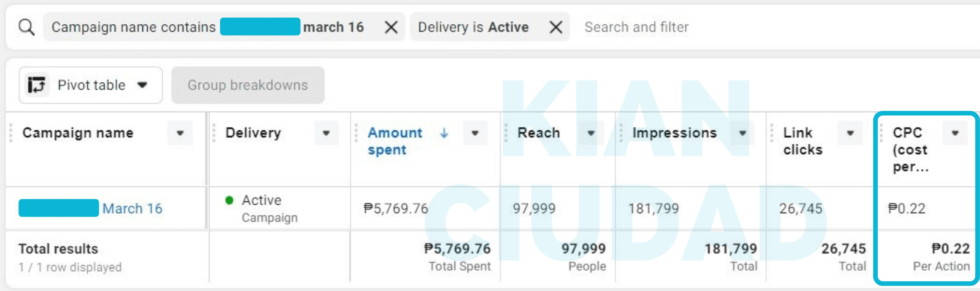Open the Link clicks column menu

coord(850,133)
